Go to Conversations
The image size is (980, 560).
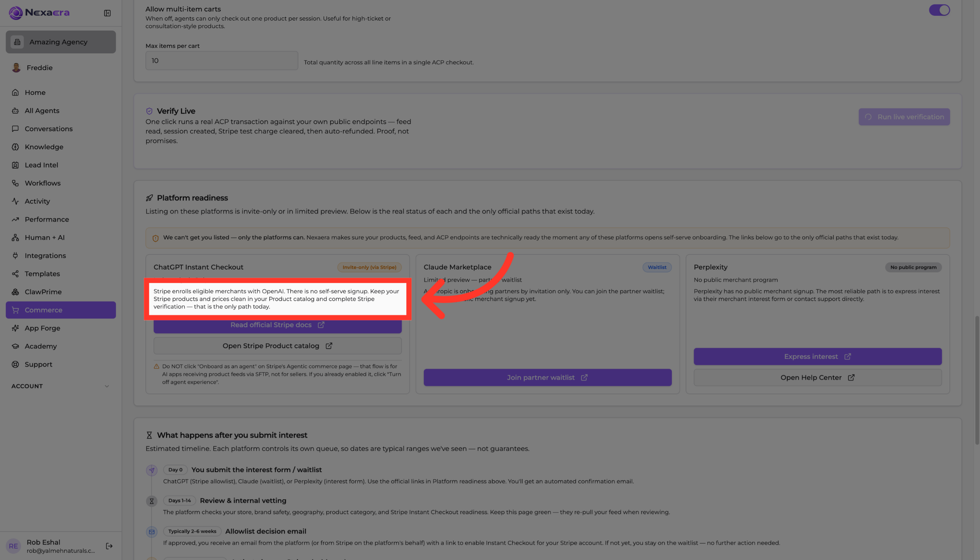61,129
